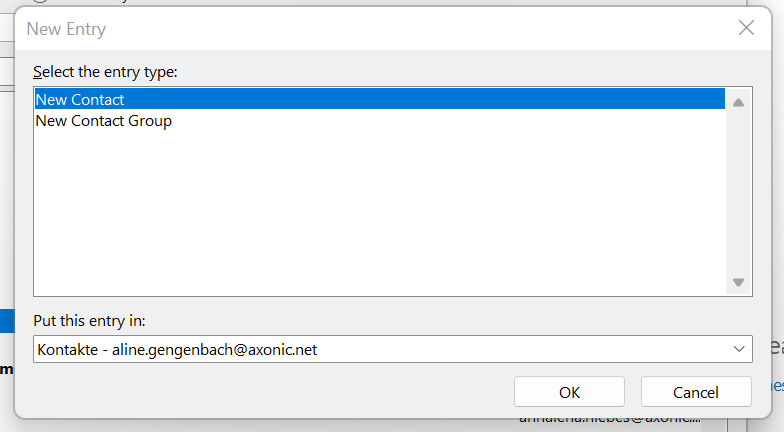
Task: Close the New Entry dialog with X
Action: click(x=746, y=28)
